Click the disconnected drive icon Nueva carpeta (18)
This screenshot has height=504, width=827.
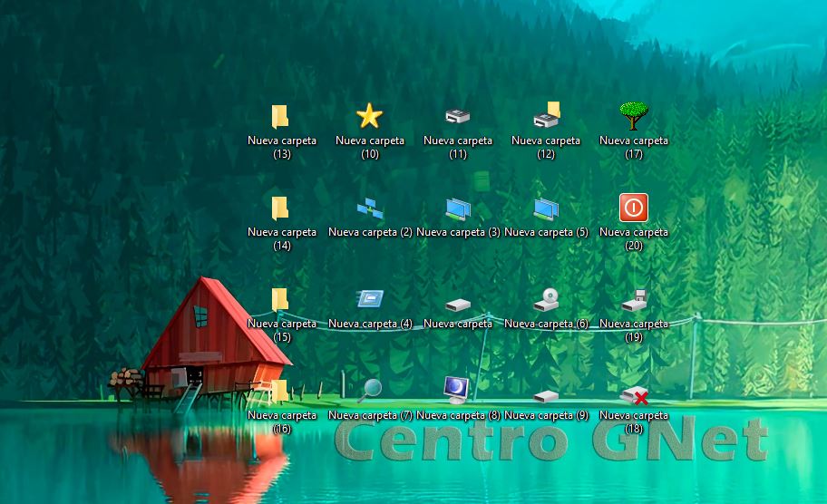click(634, 395)
